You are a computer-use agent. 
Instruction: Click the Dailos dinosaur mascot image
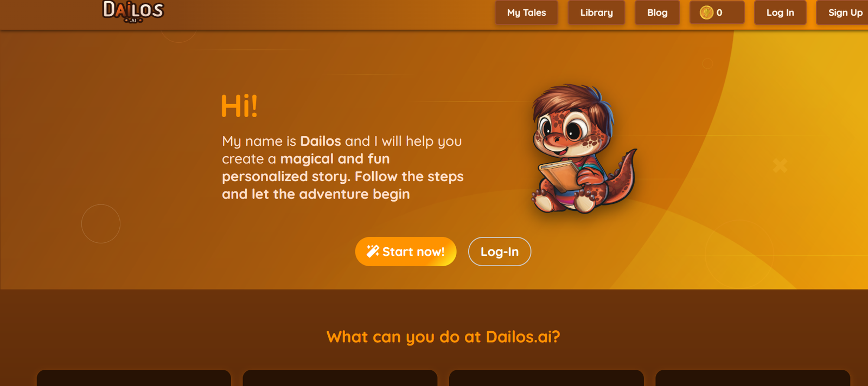click(x=583, y=148)
